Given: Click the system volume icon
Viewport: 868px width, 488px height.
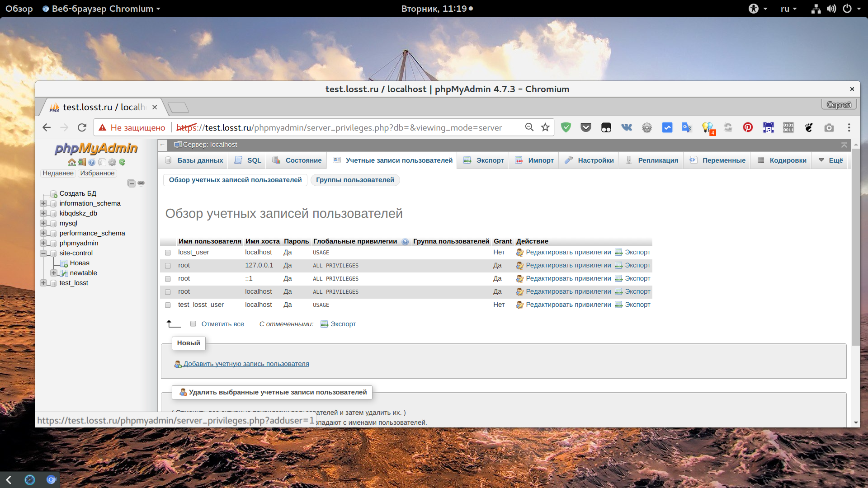Looking at the screenshot, I should (x=831, y=9).
